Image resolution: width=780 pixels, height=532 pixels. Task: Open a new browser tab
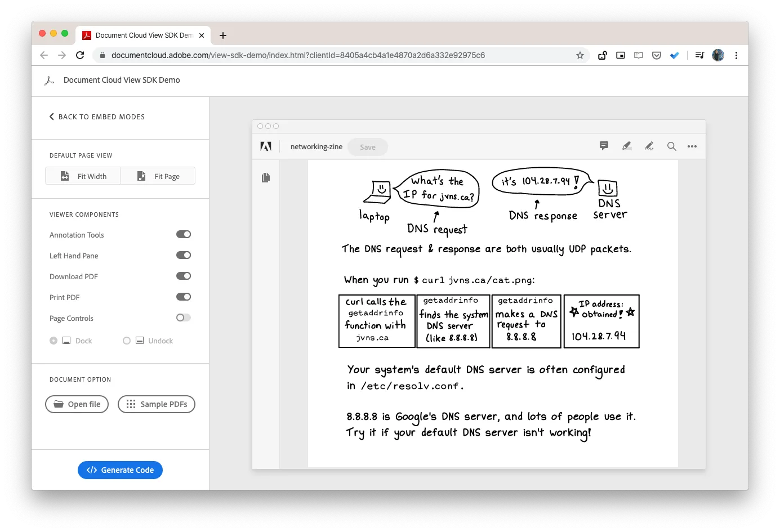tap(222, 35)
